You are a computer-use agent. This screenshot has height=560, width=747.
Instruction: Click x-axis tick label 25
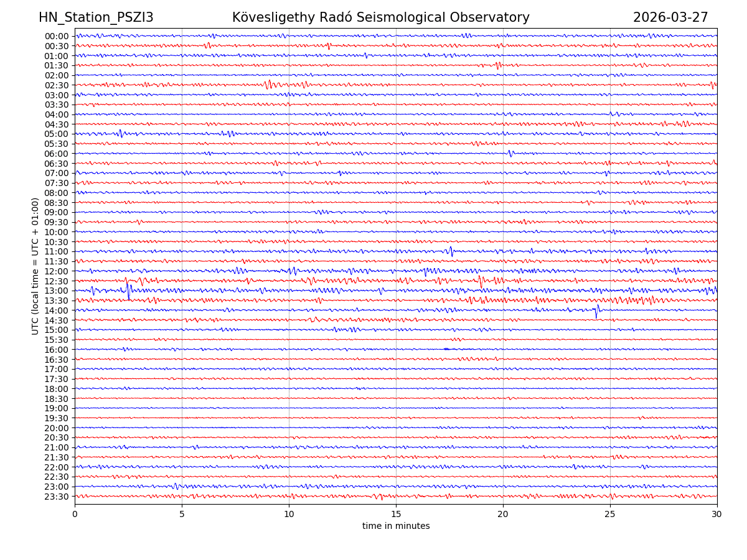pos(610,515)
